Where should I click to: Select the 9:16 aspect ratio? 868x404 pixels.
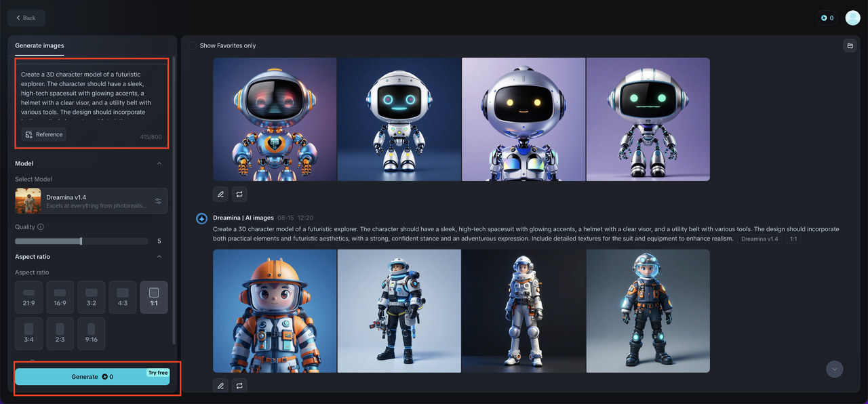pyautogui.click(x=92, y=334)
